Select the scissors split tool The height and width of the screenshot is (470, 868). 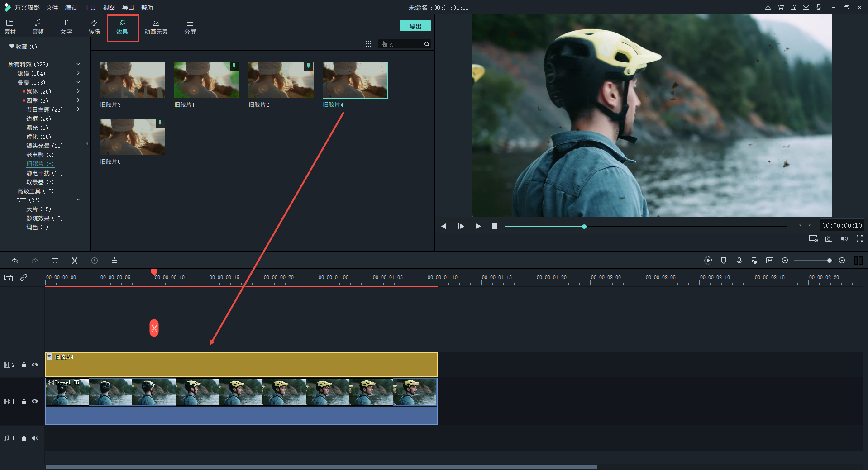(x=75, y=261)
